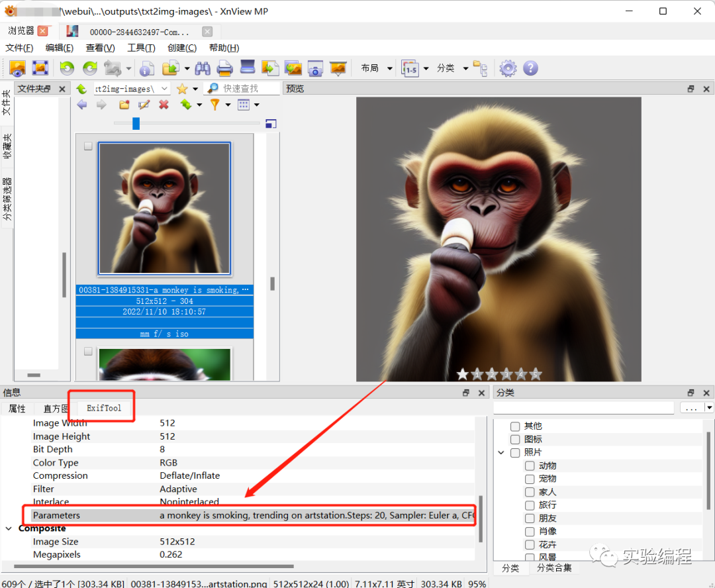
Task: Select the 分类合集 bottom tab
Action: tap(553, 568)
